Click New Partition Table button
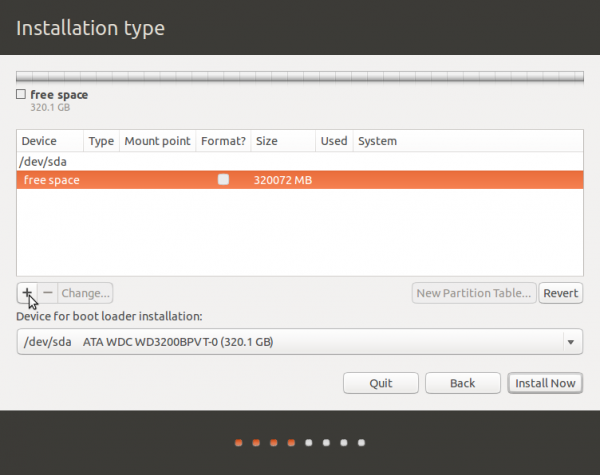Viewport: 600px width, 475px height. [474, 293]
